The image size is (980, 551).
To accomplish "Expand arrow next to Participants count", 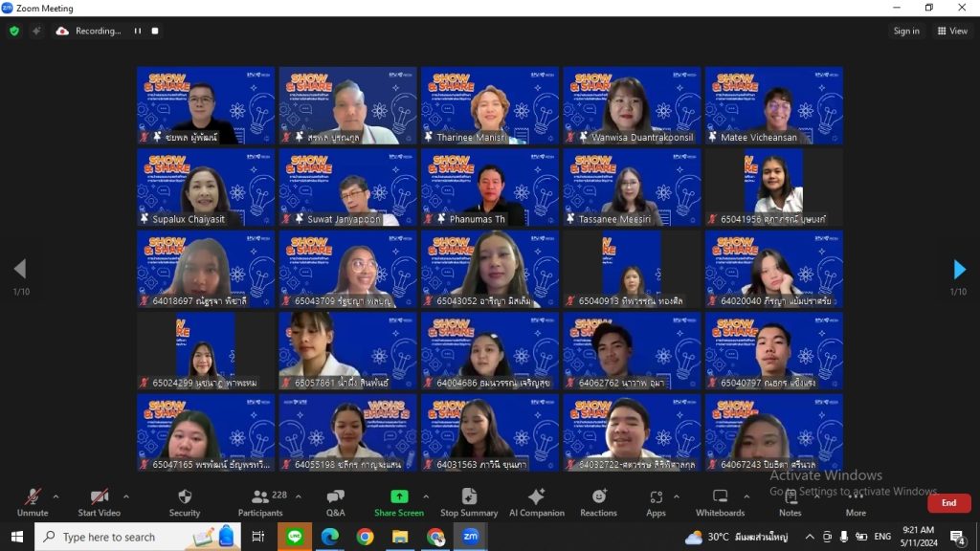I will point(299,496).
